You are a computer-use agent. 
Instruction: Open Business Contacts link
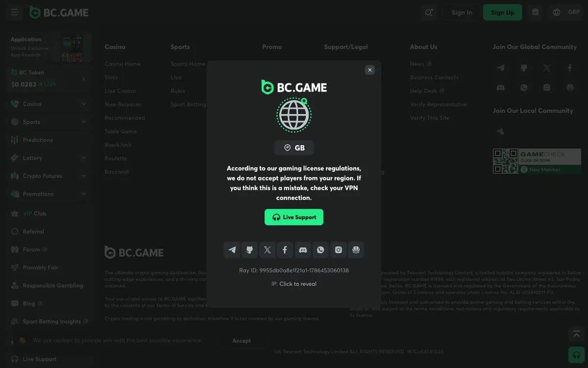pyautogui.click(x=434, y=78)
